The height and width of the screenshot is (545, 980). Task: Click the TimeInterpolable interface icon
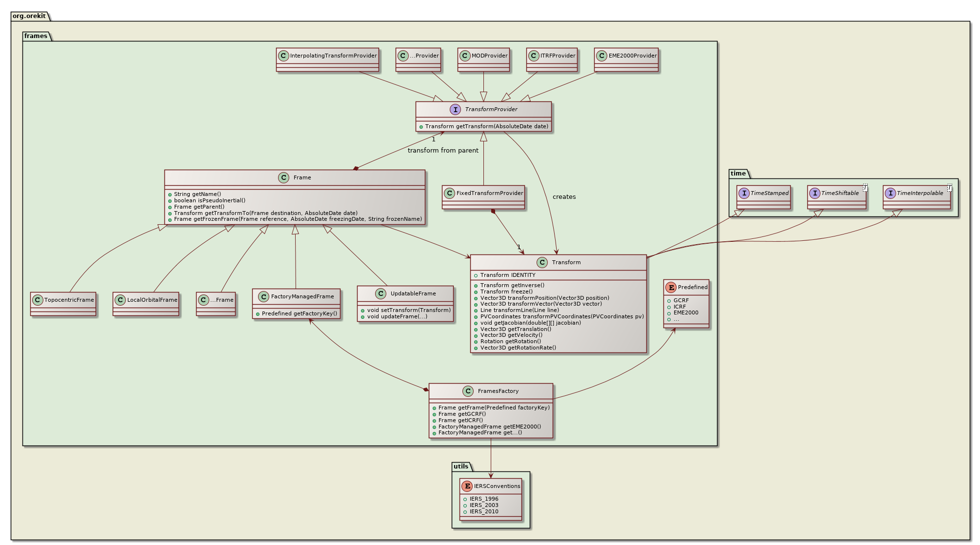click(x=890, y=194)
